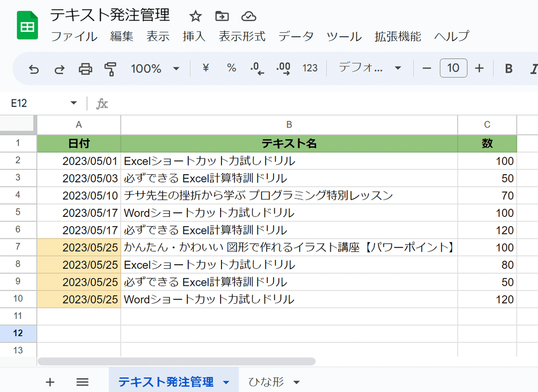Open the テキスト発注管理 sheet tab menu arrow
This screenshot has width=538, height=392.
pos(226,382)
